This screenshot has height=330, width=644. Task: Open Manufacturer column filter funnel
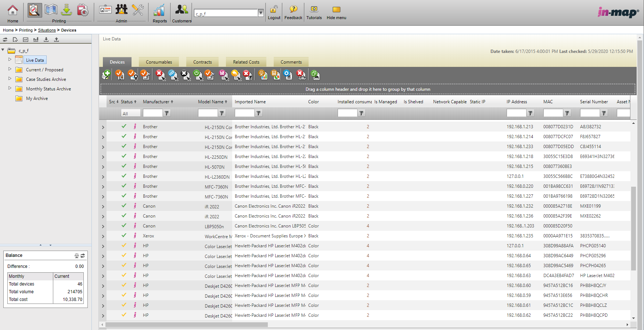pyautogui.click(x=167, y=113)
